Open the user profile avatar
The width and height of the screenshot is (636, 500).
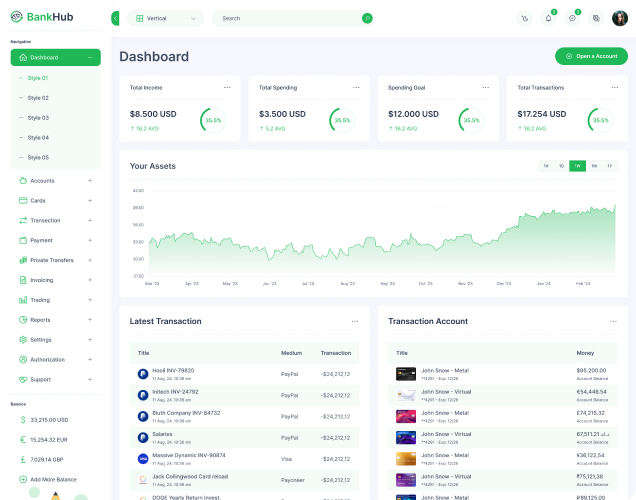(620, 18)
